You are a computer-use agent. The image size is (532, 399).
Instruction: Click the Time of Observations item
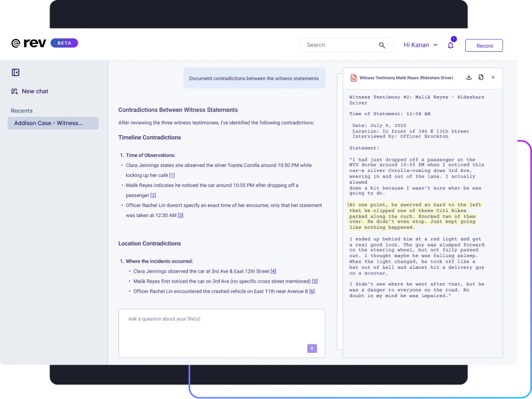tap(151, 155)
